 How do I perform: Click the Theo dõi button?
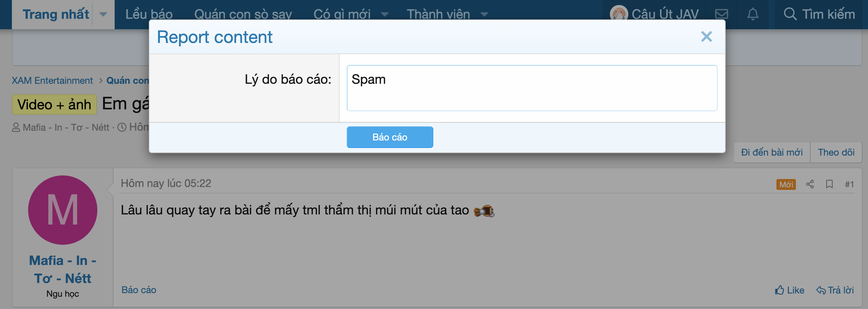point(836,152)
